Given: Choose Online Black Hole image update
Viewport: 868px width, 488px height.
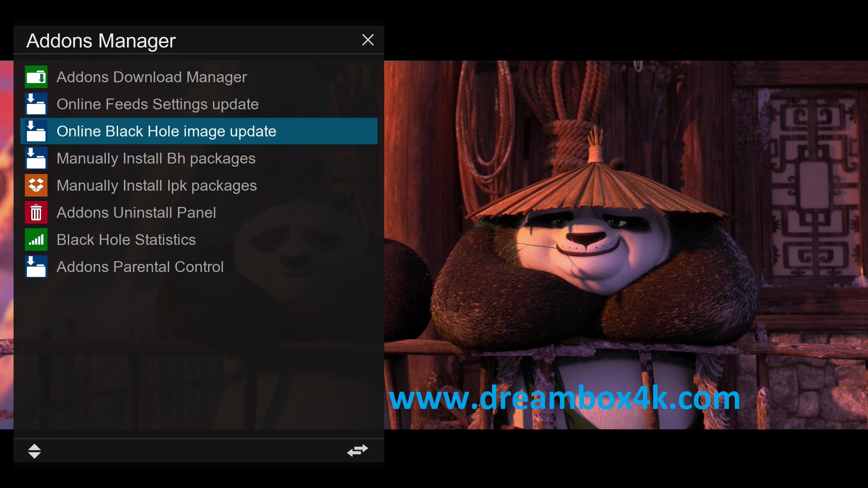Looking at the screenshot, I should [x=199, y=131].
